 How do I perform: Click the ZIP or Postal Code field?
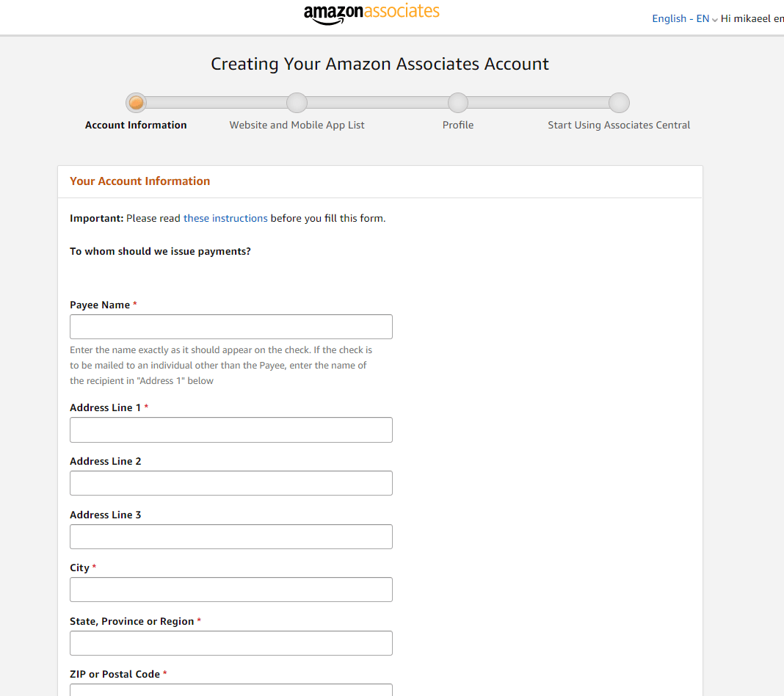[x=231, y=691]
